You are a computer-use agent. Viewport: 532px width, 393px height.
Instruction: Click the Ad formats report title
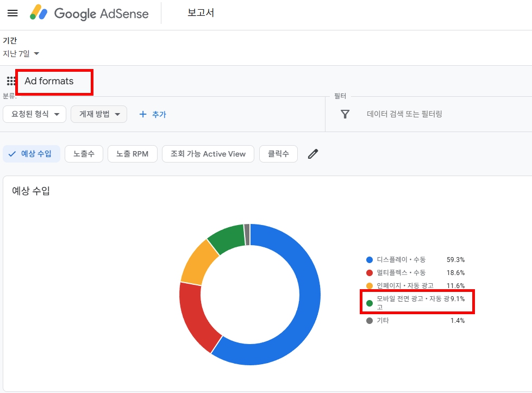(x=49, y=81)
